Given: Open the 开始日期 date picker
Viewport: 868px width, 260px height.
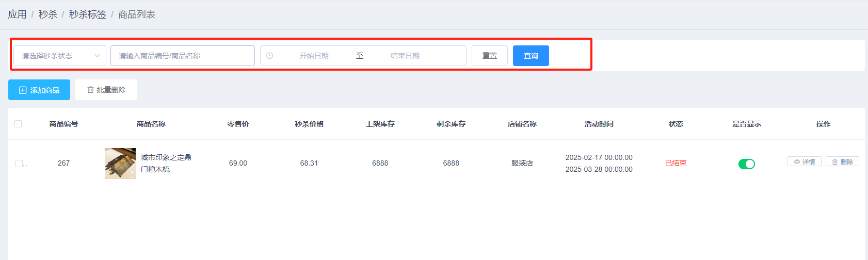Looking at the screenshot, I should click(x=314, y=56).
